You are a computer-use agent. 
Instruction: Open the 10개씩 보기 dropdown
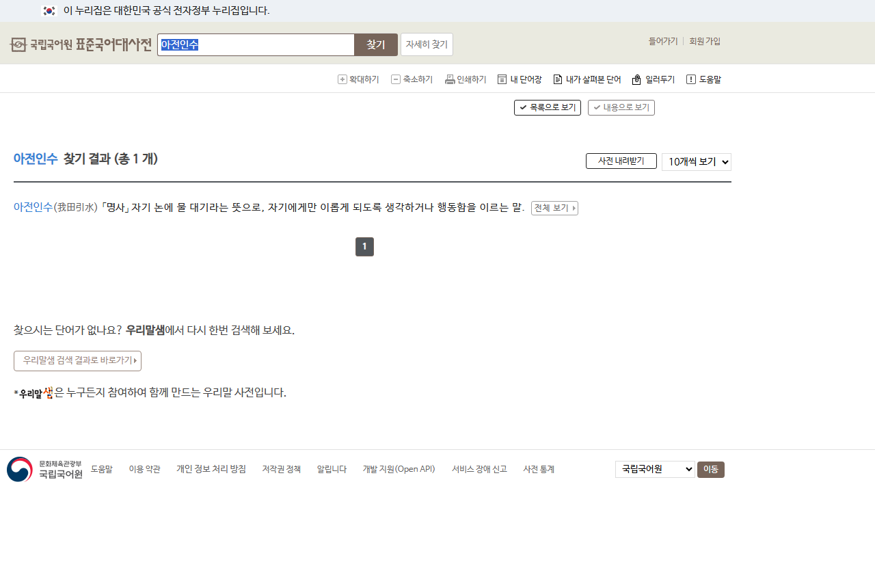click(697, 162)
